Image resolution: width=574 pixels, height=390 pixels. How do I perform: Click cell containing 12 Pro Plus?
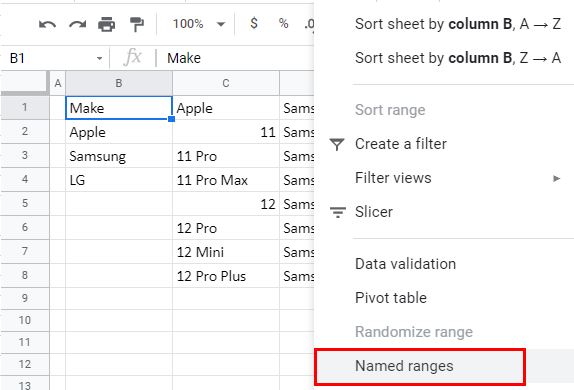click(226, 276)
